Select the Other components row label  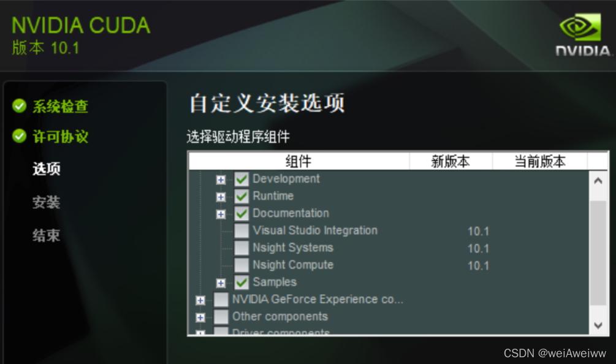(x=279, y=316)
